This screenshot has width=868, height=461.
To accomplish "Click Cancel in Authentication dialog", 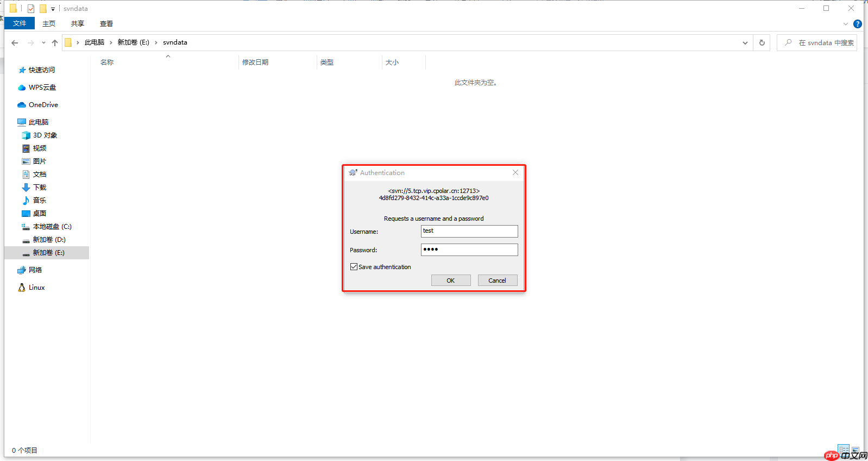I will coord(498,281).
